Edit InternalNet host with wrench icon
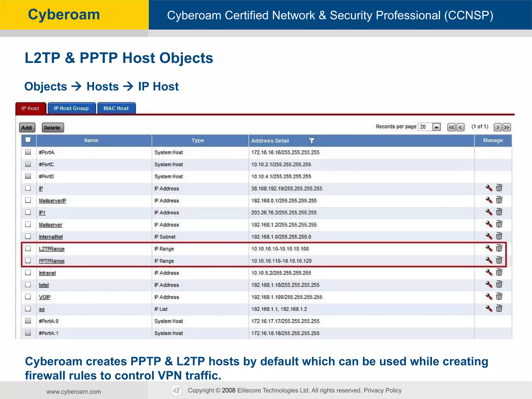Screen dimensions: 532x399 pyautogui.click(x=489, y=236)
